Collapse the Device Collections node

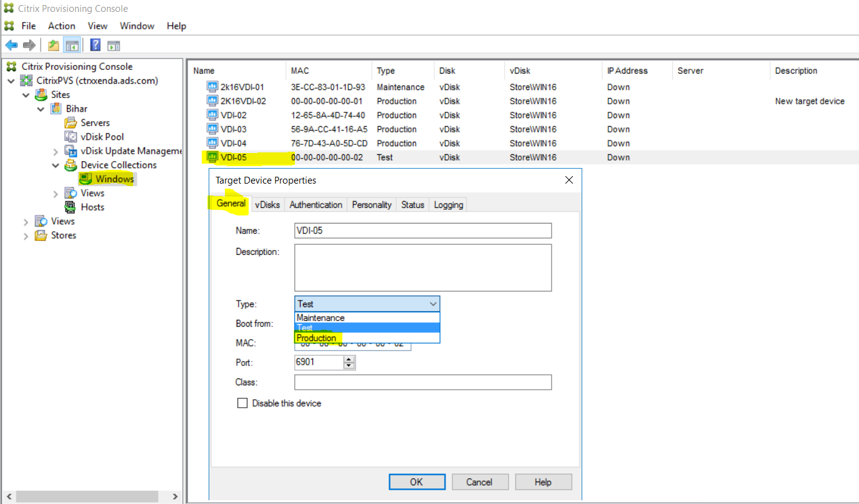point(56,166)
